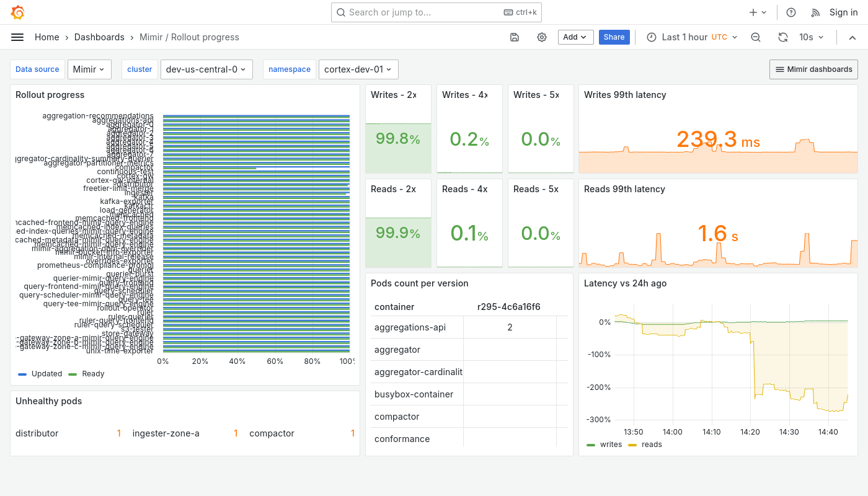Click the Grafana logo
This screenshot has height=496, width=868.
[17, 12]
